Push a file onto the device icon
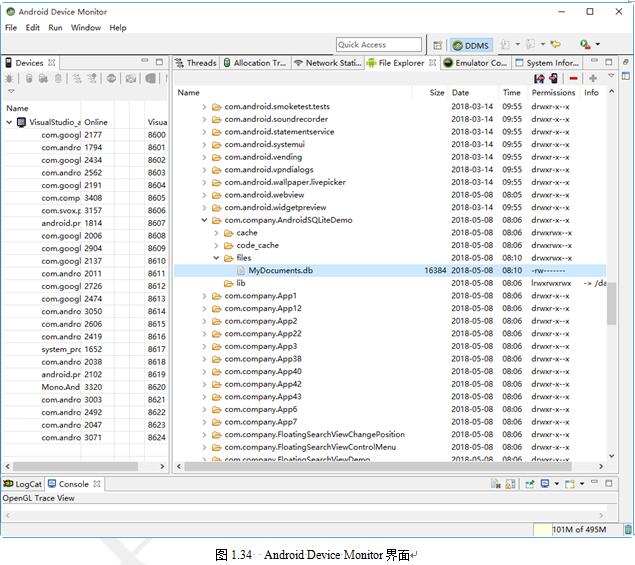This screenshot has height=565, width=635. 553,78
